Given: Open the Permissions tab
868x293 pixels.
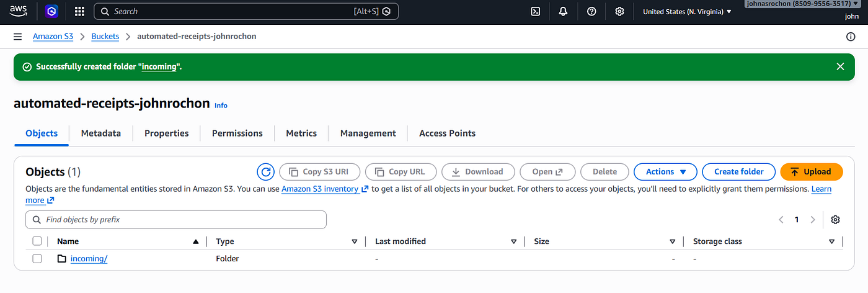Looking at the screenshot, I should point(237,133).
